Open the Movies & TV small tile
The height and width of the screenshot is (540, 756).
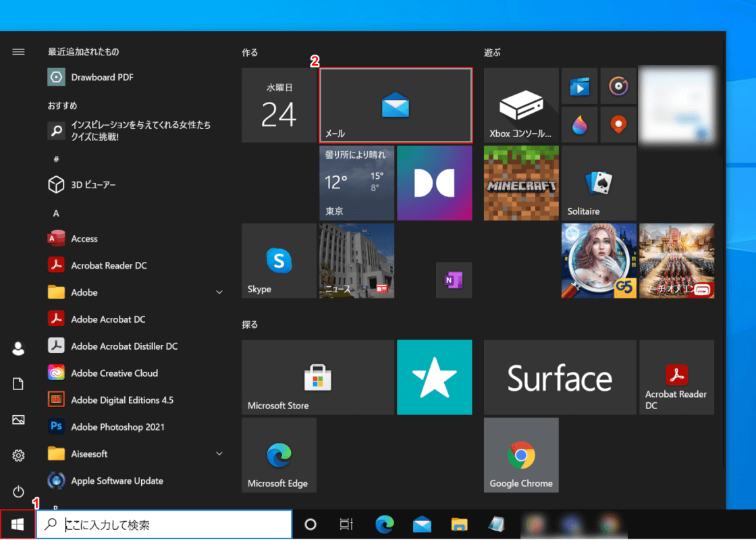pyautogui.click(x=580, y=86)
